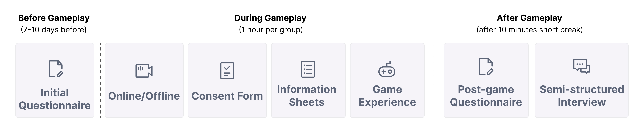Click the Before Gameplay heading
Screen dimensions: 644x130
54,18
